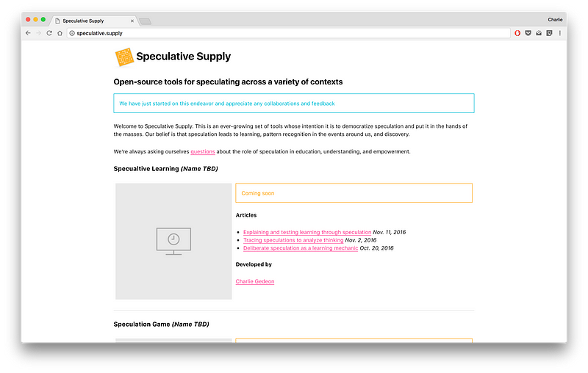Click the red Opera extension icon

[517, 33]
